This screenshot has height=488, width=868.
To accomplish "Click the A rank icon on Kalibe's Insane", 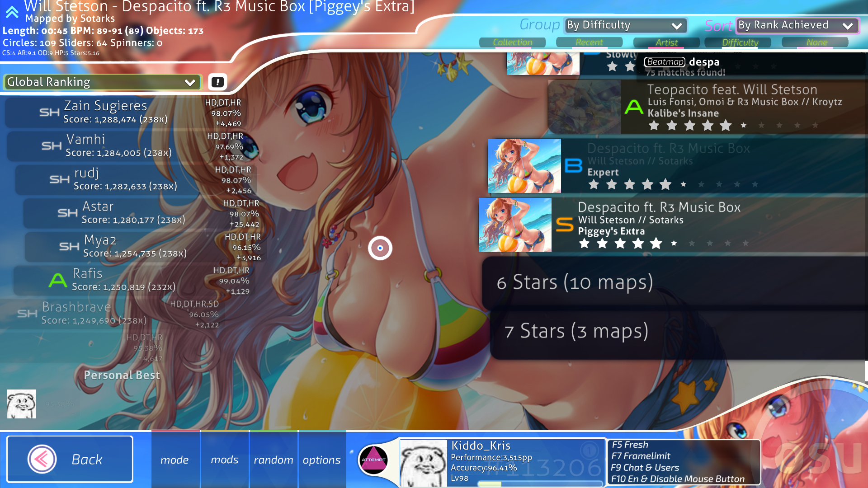I will click(634, 107).
